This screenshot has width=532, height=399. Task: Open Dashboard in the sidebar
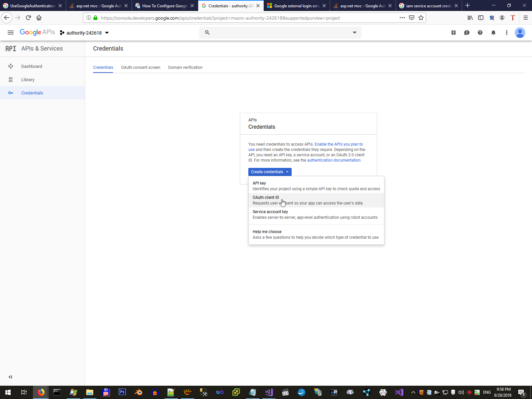click(42, 66)
